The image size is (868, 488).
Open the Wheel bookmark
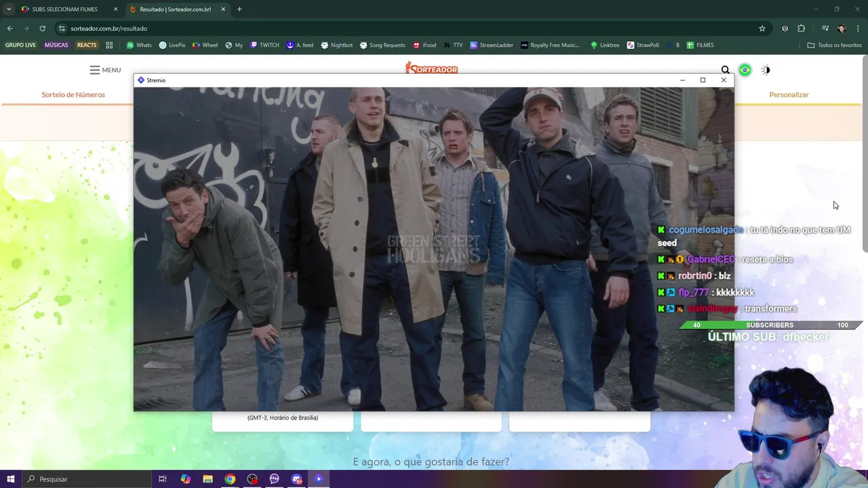point(205,45)
